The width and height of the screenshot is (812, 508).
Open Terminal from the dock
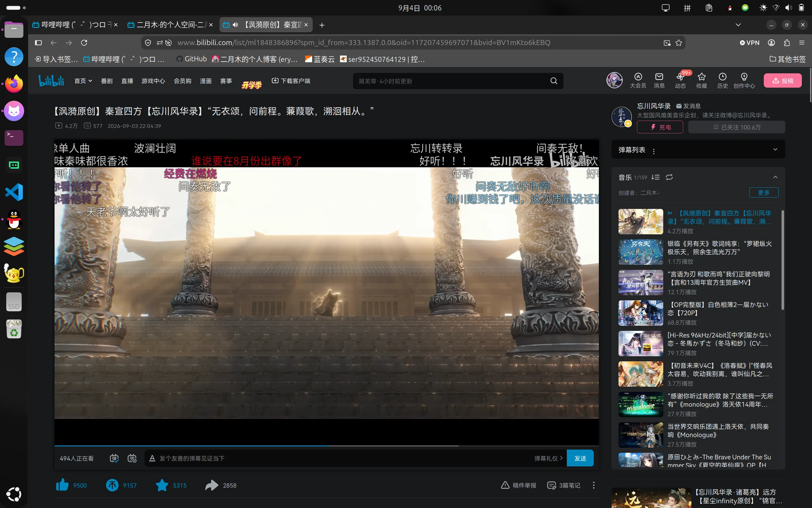14,138
